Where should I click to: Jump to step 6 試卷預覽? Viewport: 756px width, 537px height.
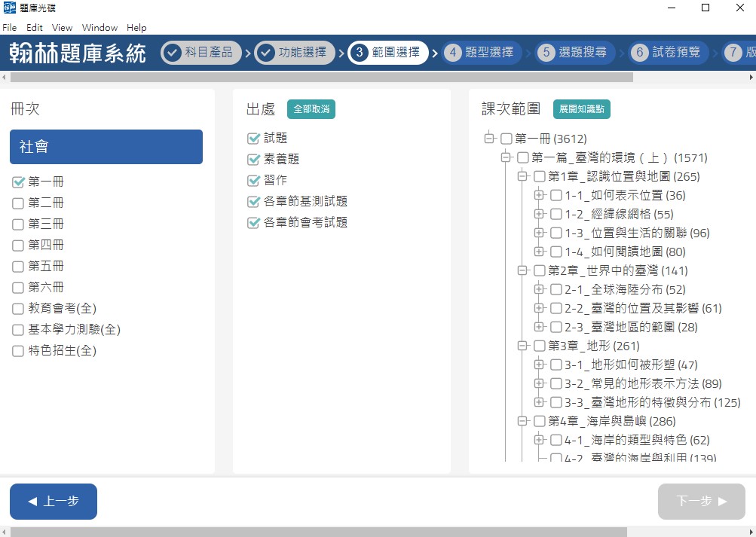click(x=669, y=53)
